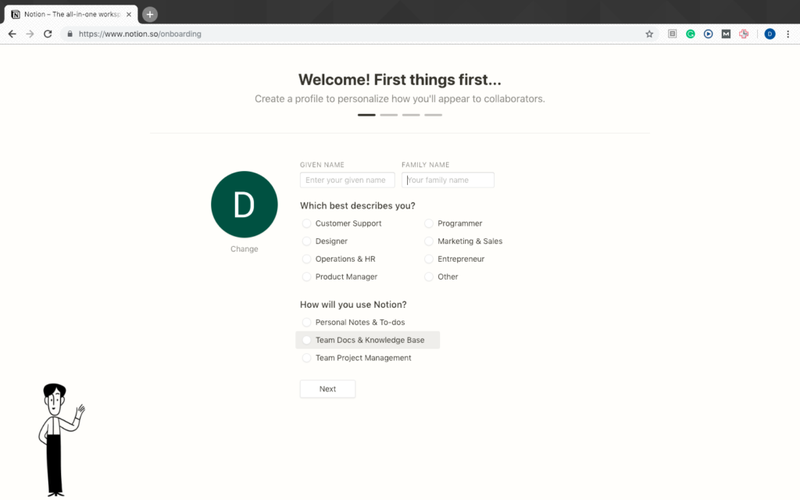800x500 pixels.
Task: Focus the Given Name input field
Action: (x=347, y=180)
